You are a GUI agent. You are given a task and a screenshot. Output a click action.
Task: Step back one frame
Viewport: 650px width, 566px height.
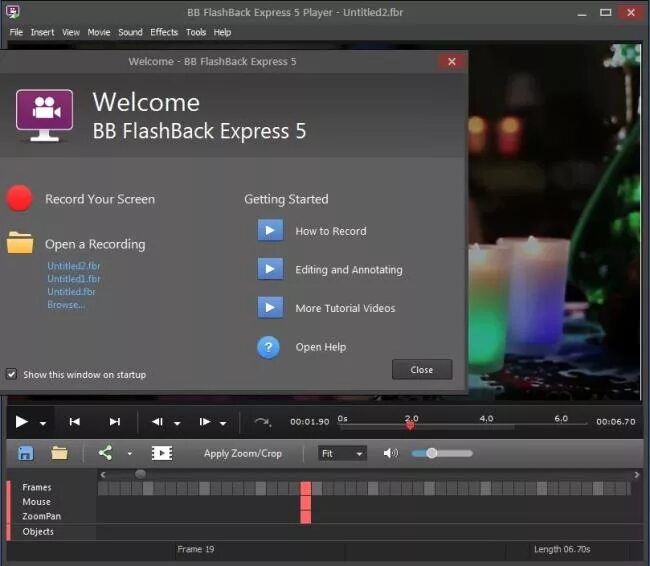point(157,422)
